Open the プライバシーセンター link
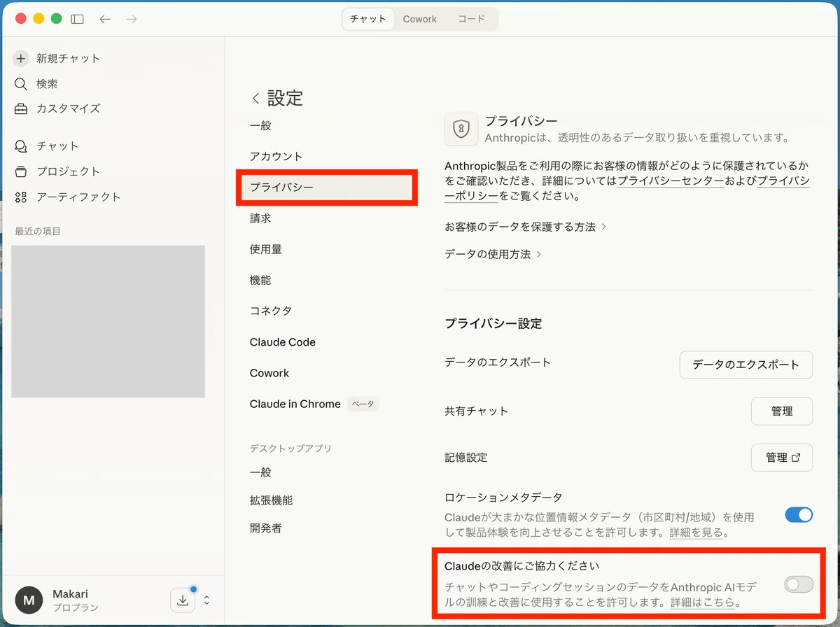 [x=671, y=181]
